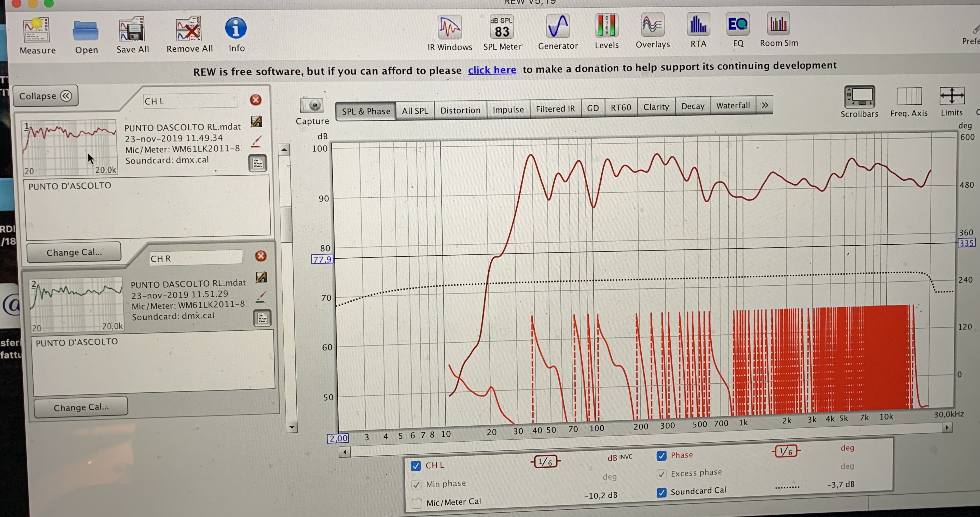Switch to the Waterfall tab
Viewport: 980px width, 517px height.
(x=733, y=105)
